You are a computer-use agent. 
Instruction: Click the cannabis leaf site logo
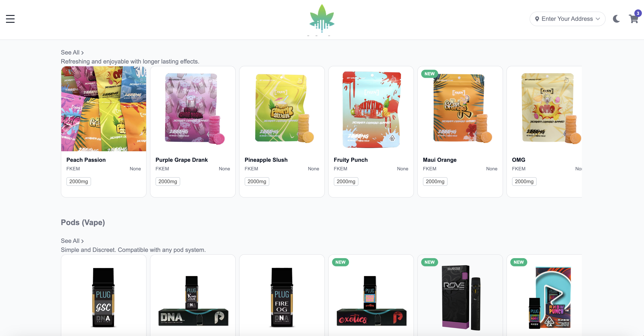pos(322,20)
